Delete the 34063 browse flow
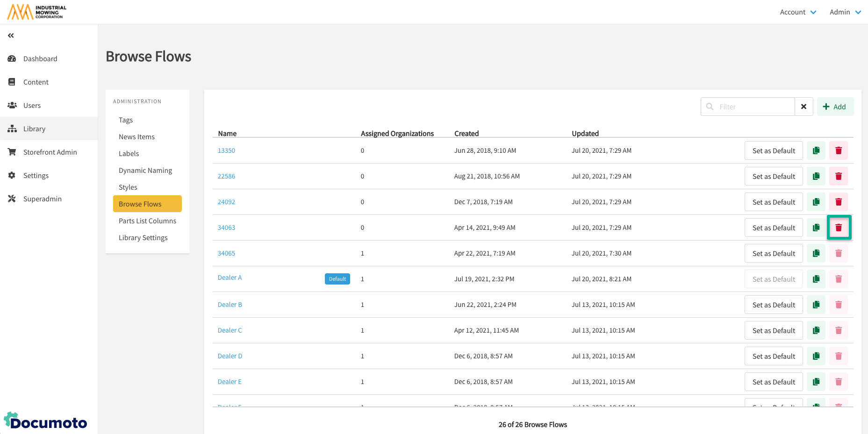868x434 pixels. (x=839, y=228)
